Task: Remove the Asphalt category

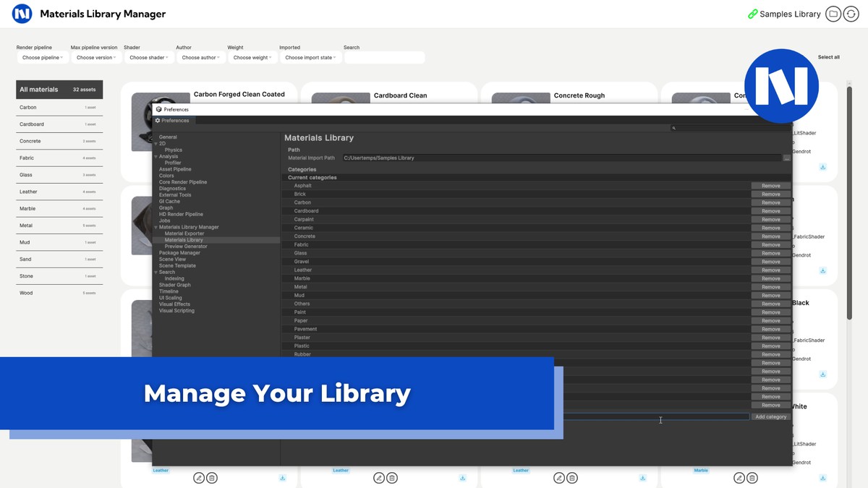Action: click(x=770, y=186)
